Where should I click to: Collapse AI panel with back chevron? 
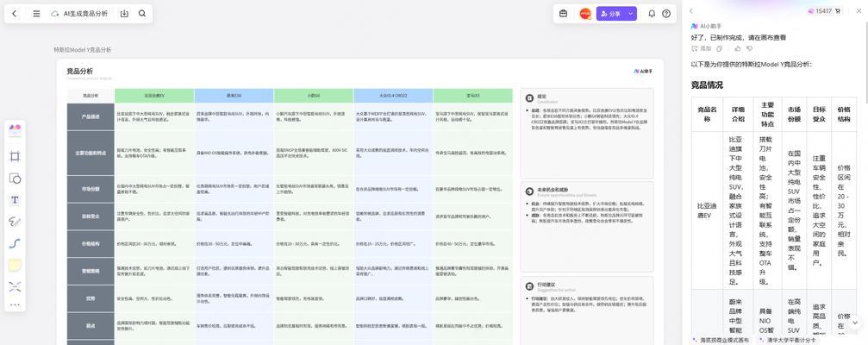(x=690, y=10)
